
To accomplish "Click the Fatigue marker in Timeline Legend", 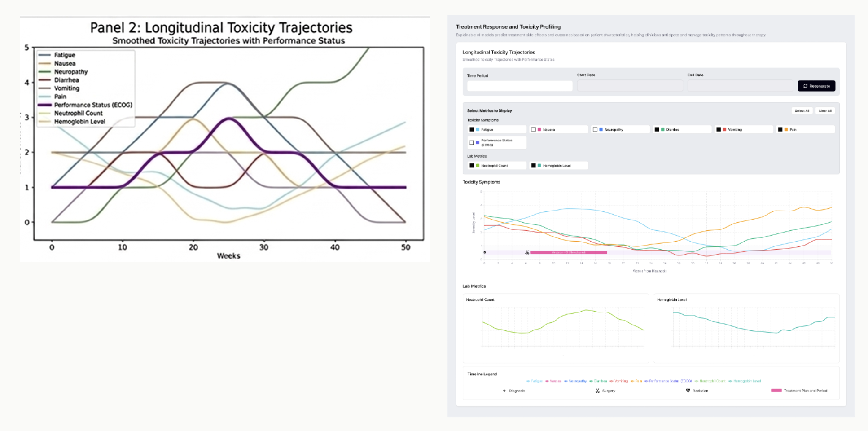I will (528, 381).
